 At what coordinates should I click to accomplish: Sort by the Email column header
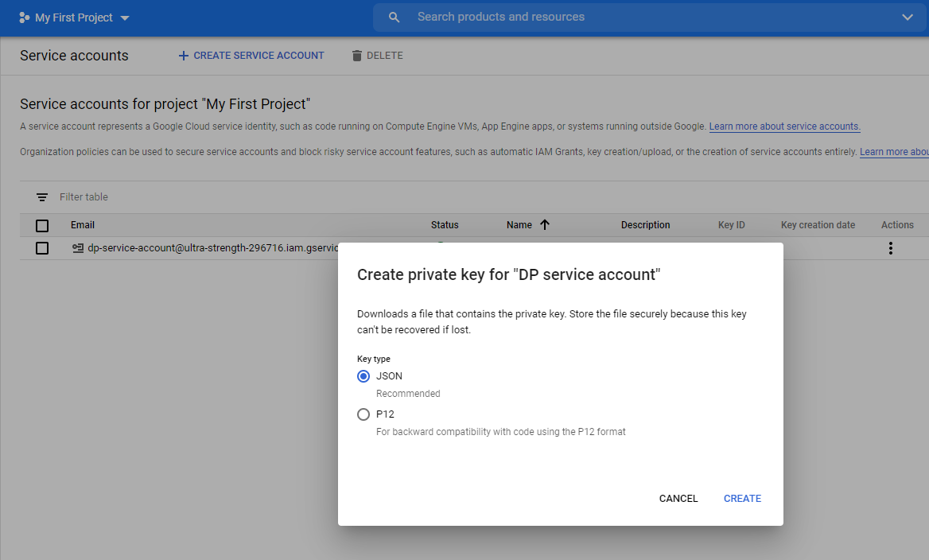(x=83, y=225)
